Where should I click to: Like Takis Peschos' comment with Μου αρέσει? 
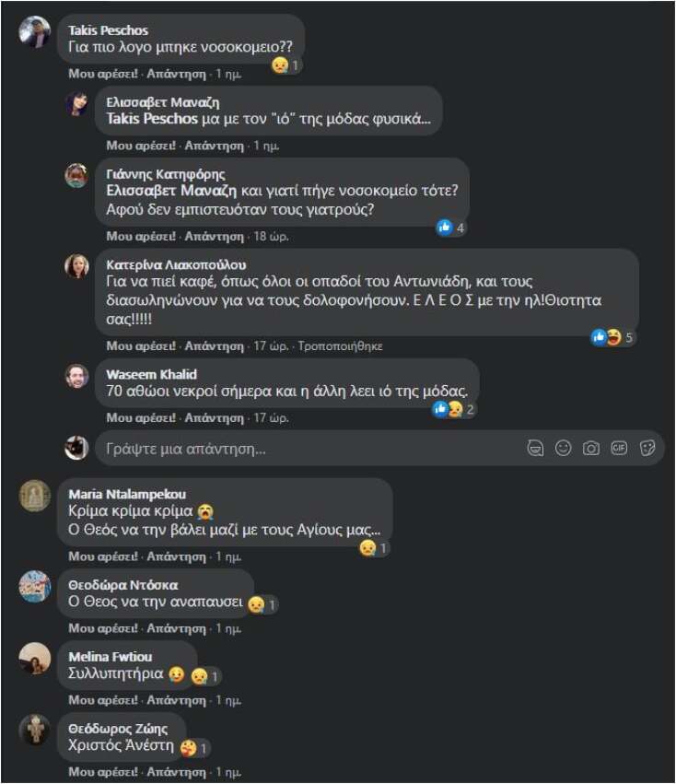(x=103, y=74)
